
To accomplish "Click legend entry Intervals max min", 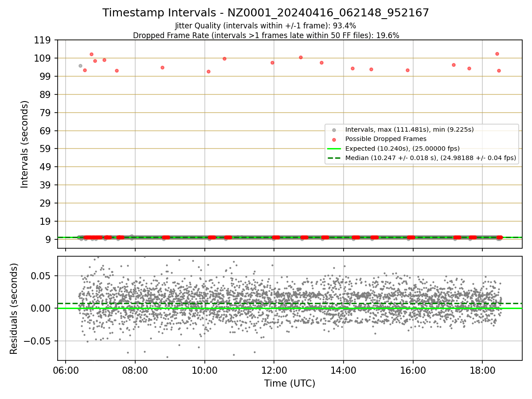I will (x=409, y=129).
